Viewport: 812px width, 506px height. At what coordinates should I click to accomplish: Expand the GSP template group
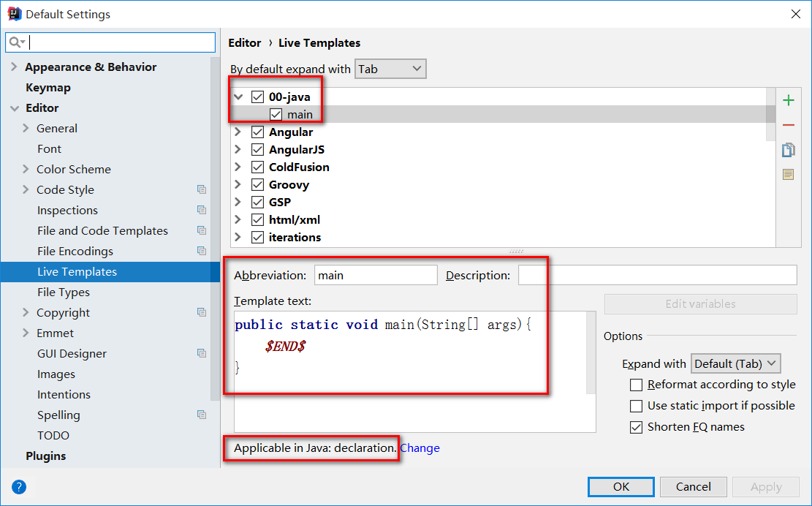click(x=238, y=202)
